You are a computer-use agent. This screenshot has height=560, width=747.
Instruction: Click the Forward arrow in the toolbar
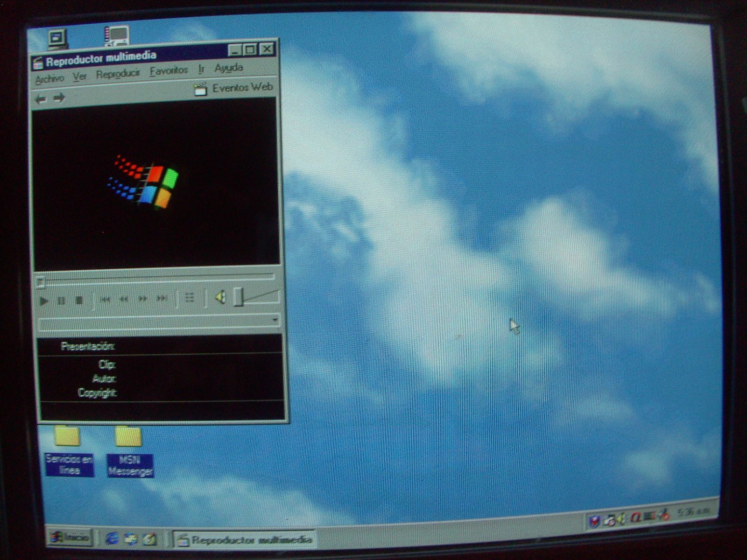(x=59, y=98)
